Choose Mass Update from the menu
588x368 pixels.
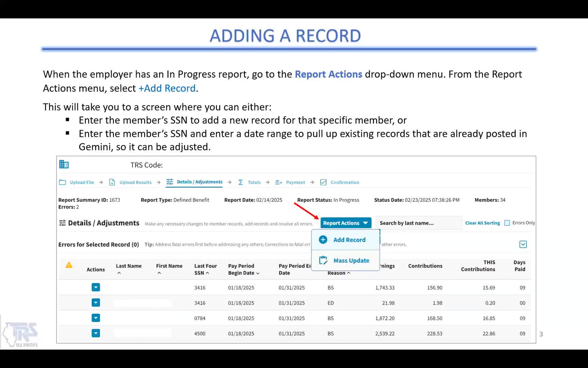[345, 260]
